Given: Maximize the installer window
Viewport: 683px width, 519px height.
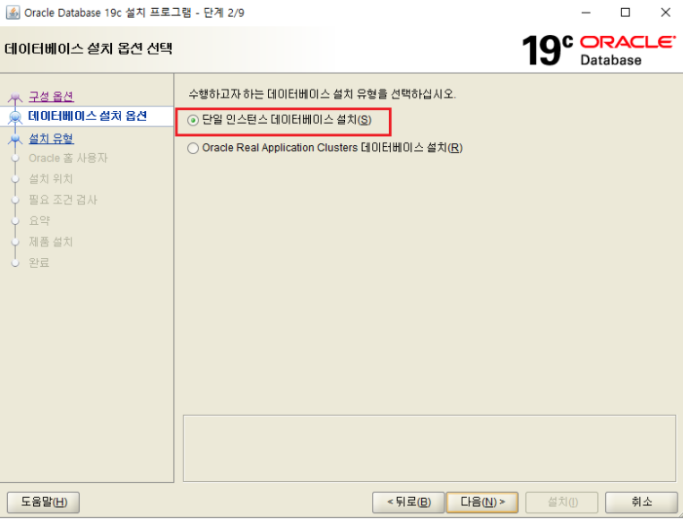Looking at the screenshot, I should click(x=625, y=12).
